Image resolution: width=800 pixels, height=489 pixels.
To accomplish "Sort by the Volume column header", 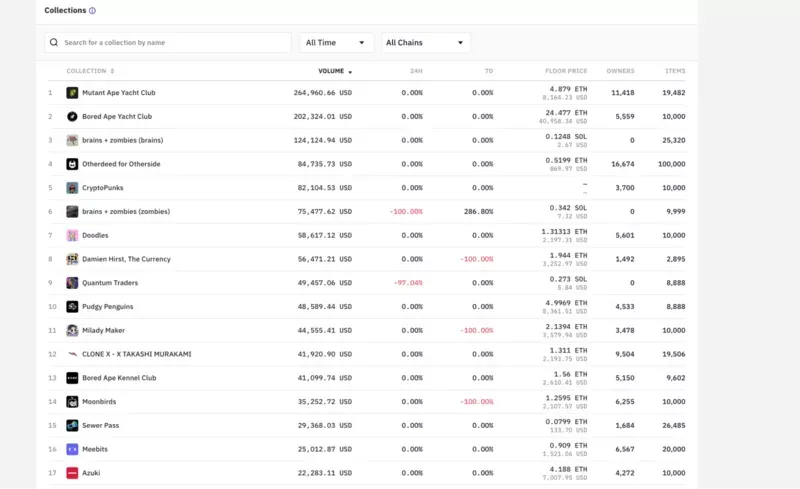I will 335,71.
